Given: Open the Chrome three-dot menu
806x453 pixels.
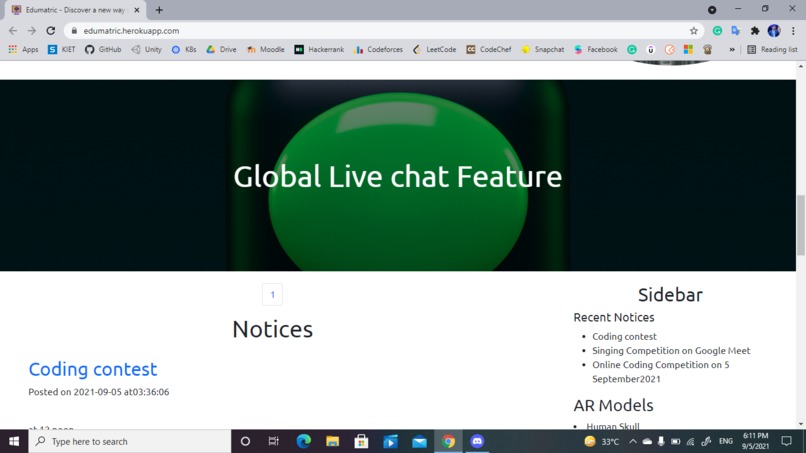Looking at the screenshot, I should pos(793,31).
